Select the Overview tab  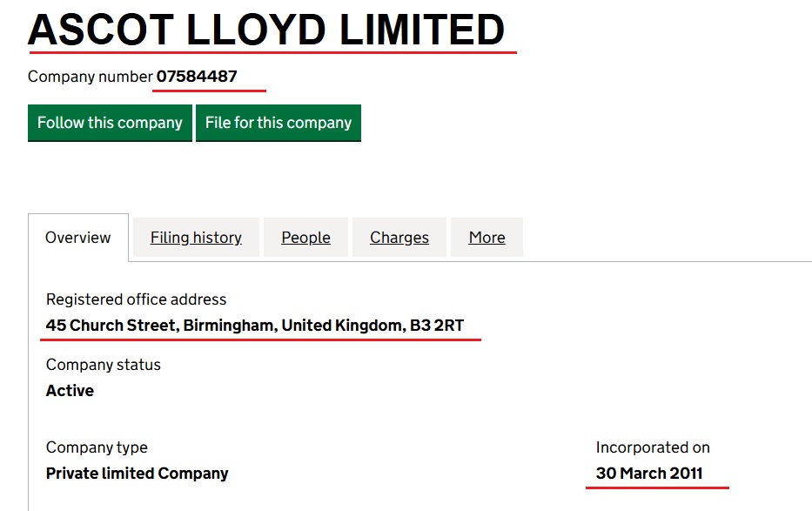pos(78,238)
